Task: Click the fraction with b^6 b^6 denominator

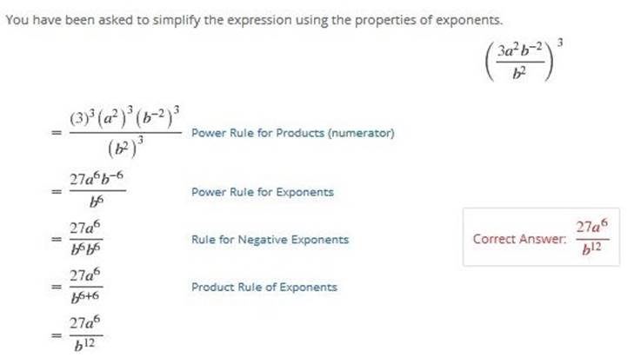Action: point(85,239)
